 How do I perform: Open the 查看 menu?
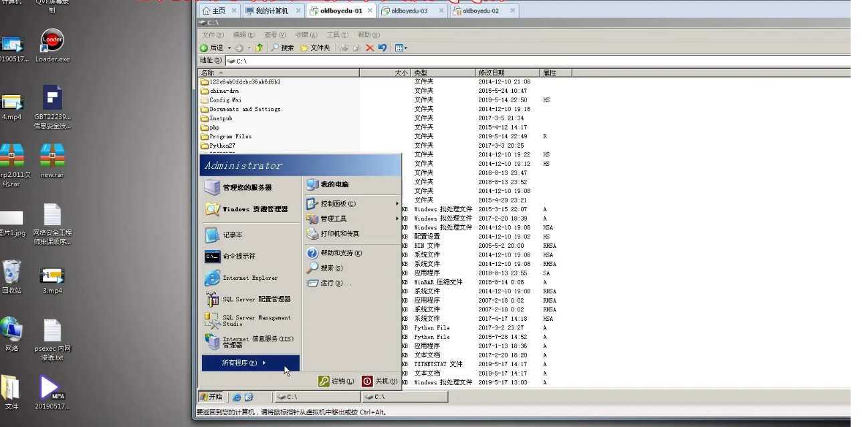click(x=275, y=35)
